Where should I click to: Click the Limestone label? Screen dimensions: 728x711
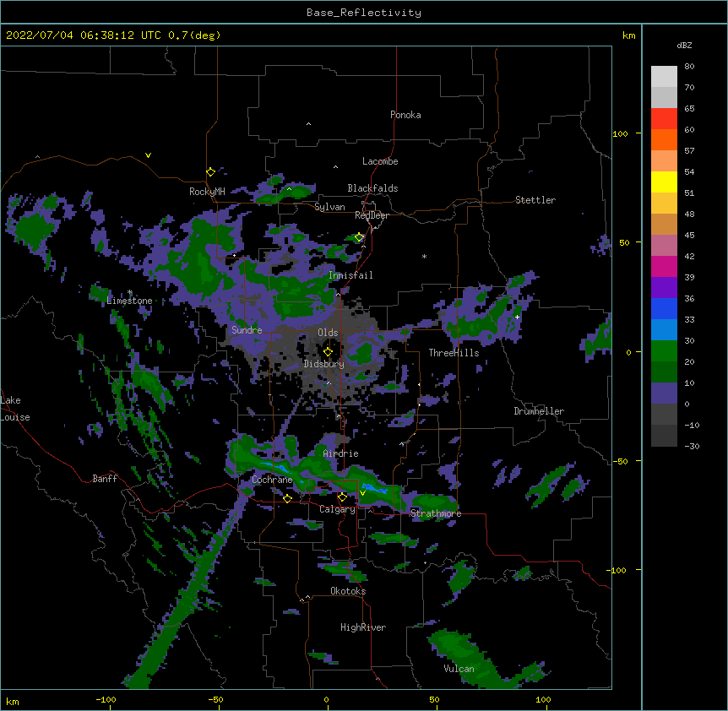click(129, 301)
